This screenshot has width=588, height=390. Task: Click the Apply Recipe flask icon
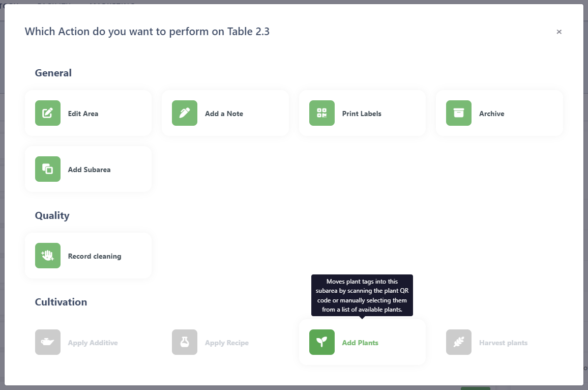[x=185, y=342]
